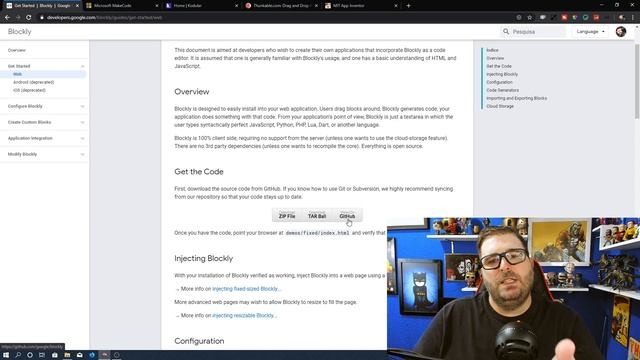Click the page vertical scrollbar
Viewport: 640px width, 360px height.
tap(637, 82)
